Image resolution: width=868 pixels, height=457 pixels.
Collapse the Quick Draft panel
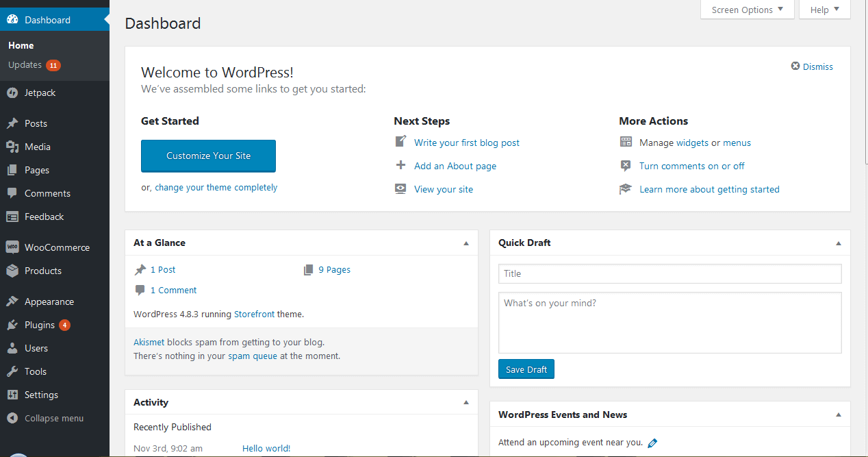(x=839, y=243)
